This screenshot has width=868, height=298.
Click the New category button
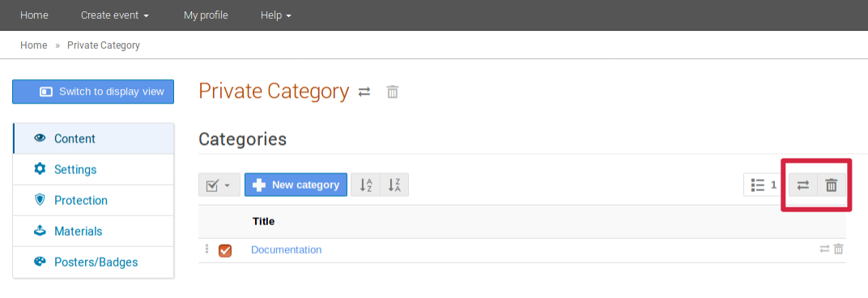point(296,185)
